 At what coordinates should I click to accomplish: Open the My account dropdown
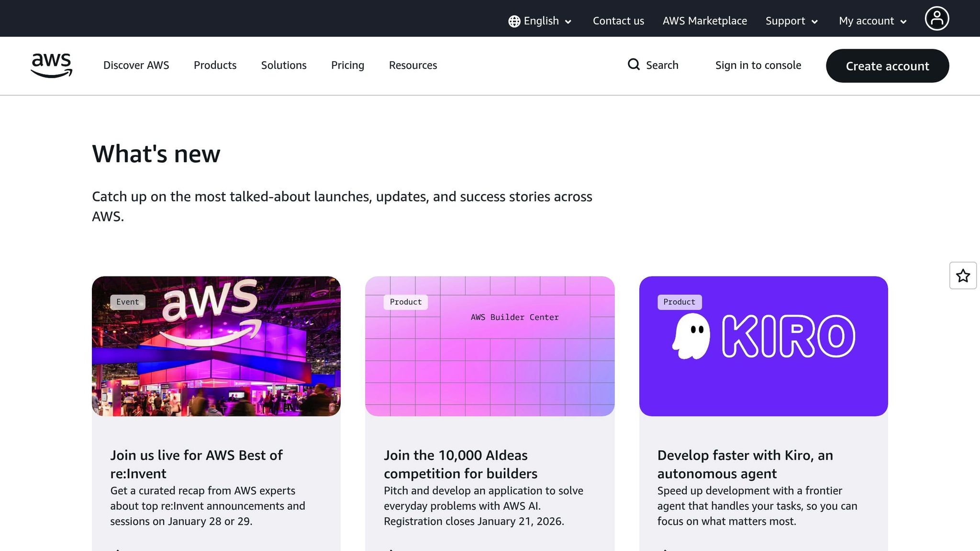[x=872, y=21]
